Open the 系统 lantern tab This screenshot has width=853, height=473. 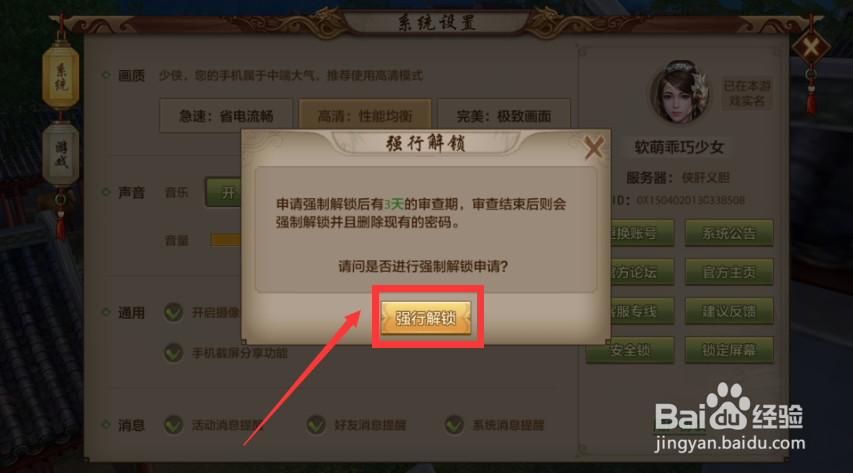[x=61, y=77]
